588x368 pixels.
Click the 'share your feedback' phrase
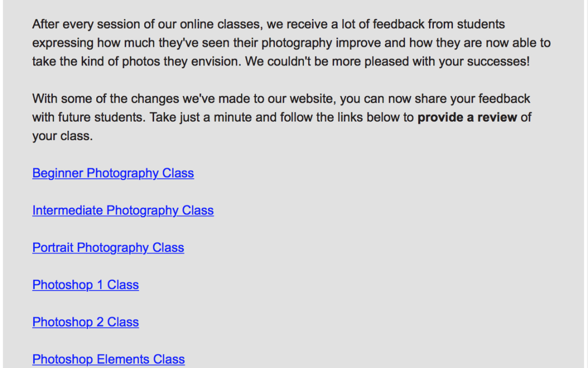(x=473, y=98)
